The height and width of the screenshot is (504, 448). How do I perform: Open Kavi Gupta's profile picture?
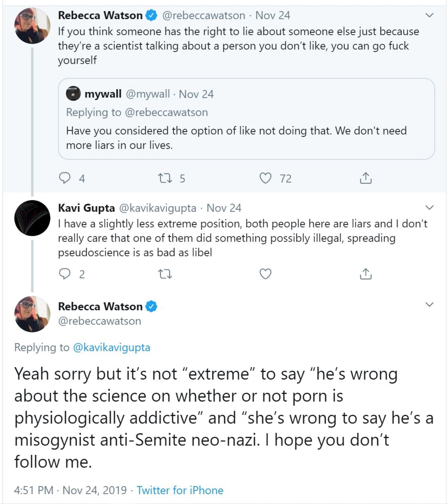coord(32,218)
